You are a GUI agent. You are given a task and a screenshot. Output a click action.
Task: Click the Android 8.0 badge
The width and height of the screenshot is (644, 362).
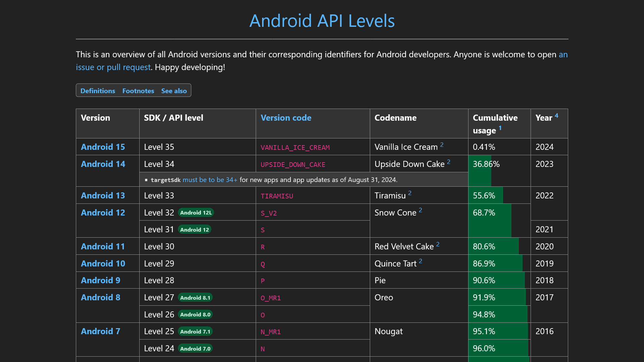(x=195, y=315)
